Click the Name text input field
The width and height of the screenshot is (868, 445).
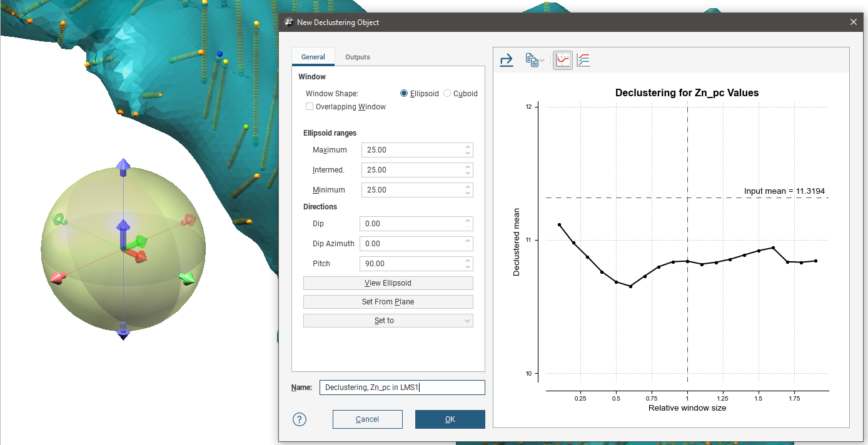pyautogui.click(x=401, y=387)
